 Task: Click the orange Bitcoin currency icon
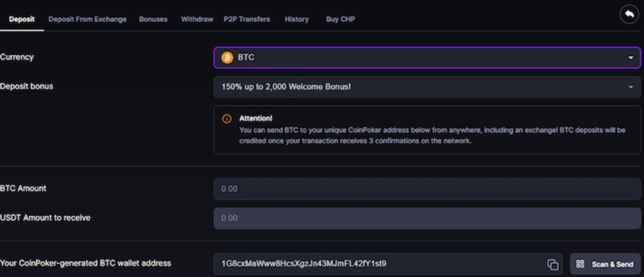227,58
